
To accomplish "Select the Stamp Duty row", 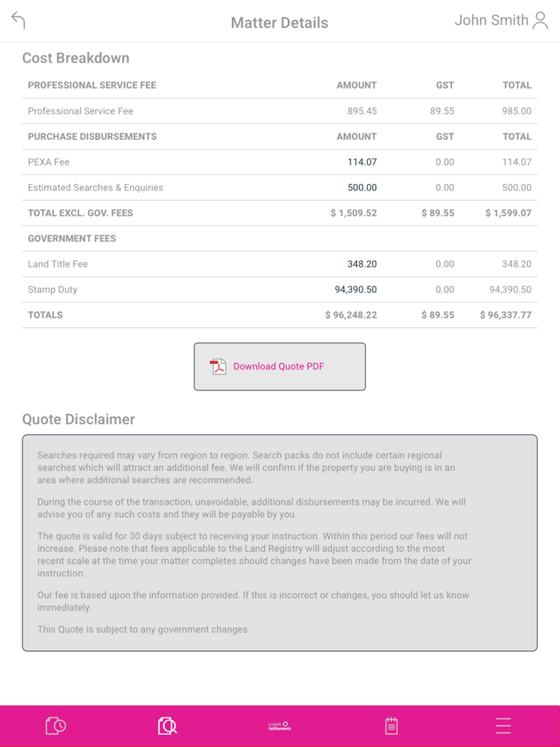I will pos(280,290).
